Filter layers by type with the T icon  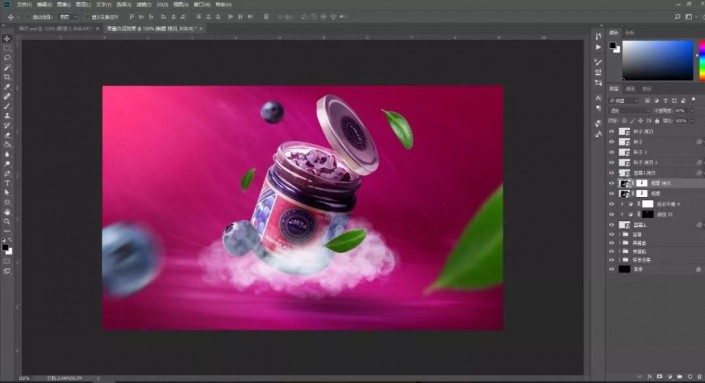pos(665,101)
